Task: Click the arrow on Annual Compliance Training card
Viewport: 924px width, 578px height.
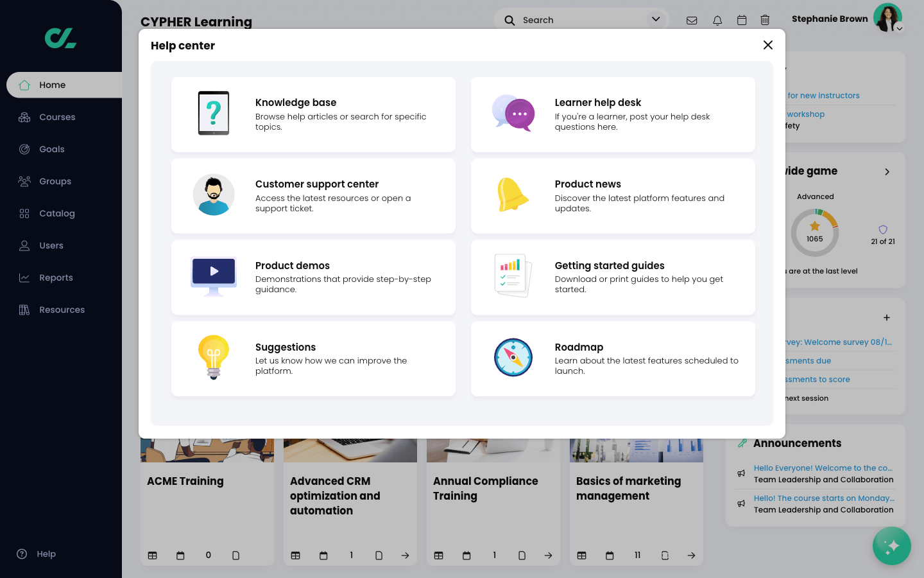Action: tap(548, 556)
